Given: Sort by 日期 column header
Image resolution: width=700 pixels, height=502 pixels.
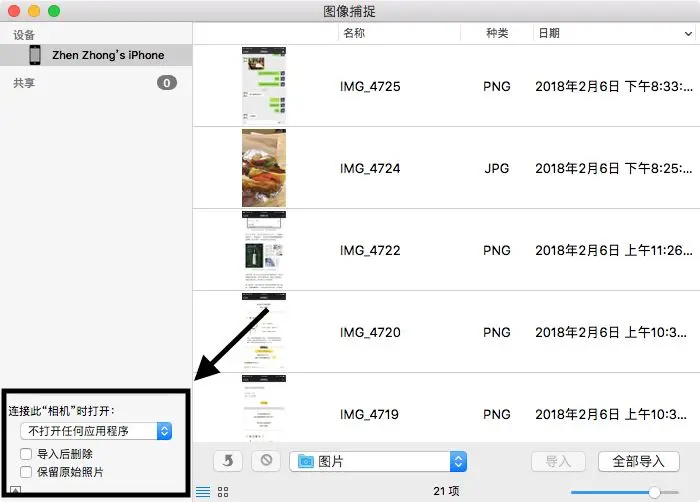Looking at the screenshot, I should coord(549,33).
